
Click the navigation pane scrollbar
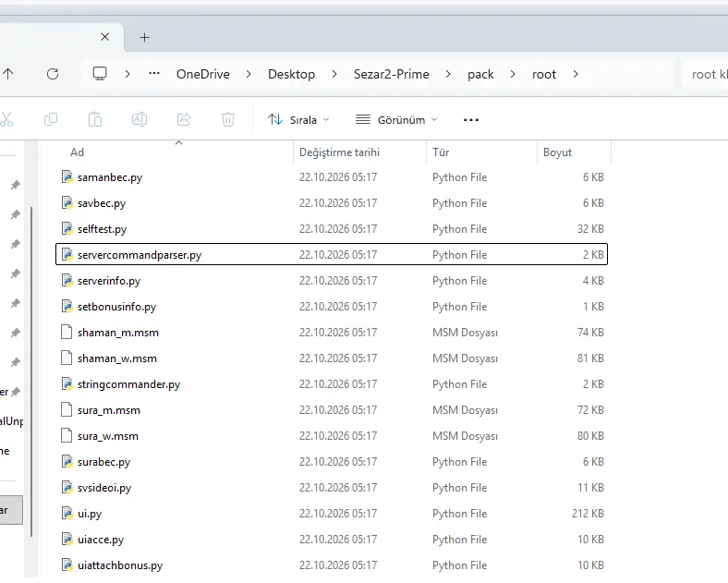tap(31, 371)
